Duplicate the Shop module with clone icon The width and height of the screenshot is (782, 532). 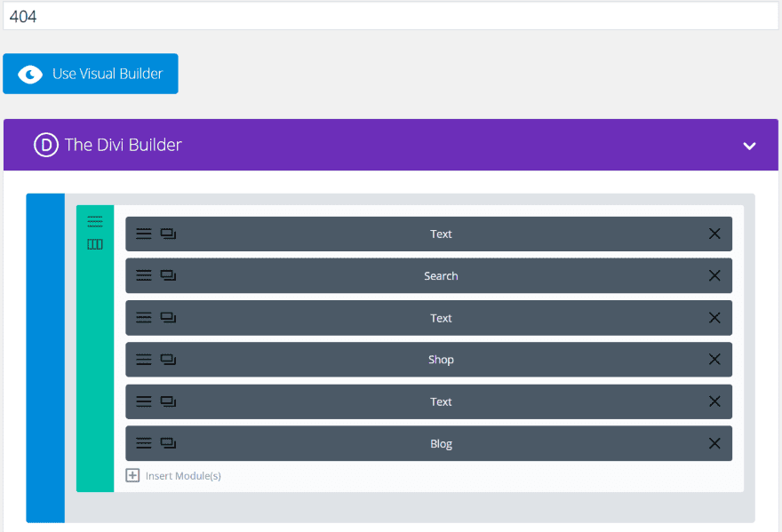tap(168, 360)
